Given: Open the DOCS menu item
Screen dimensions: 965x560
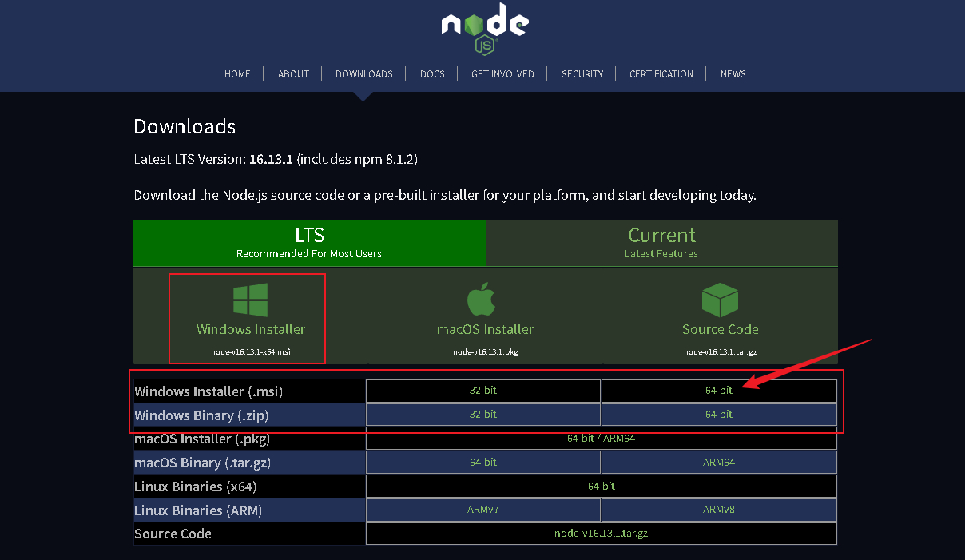Looking at the screenshot, I should pyautogui.click(x=432, y=74).
